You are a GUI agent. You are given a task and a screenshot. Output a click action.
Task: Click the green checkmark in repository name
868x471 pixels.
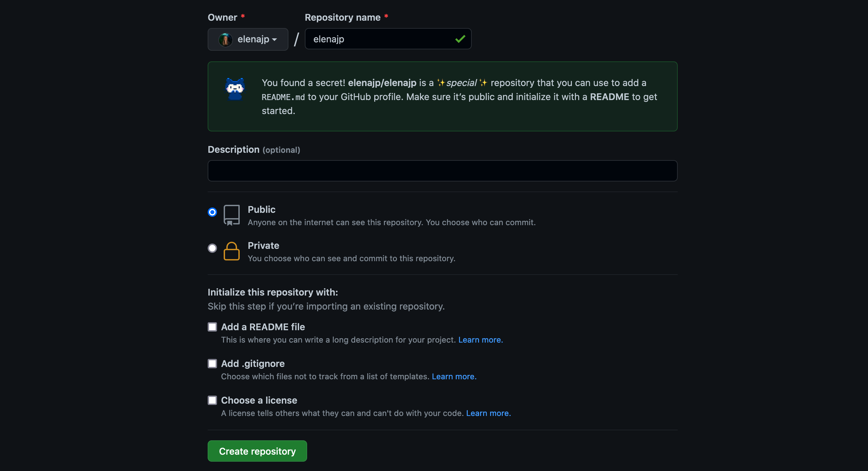tap(460, 39)
